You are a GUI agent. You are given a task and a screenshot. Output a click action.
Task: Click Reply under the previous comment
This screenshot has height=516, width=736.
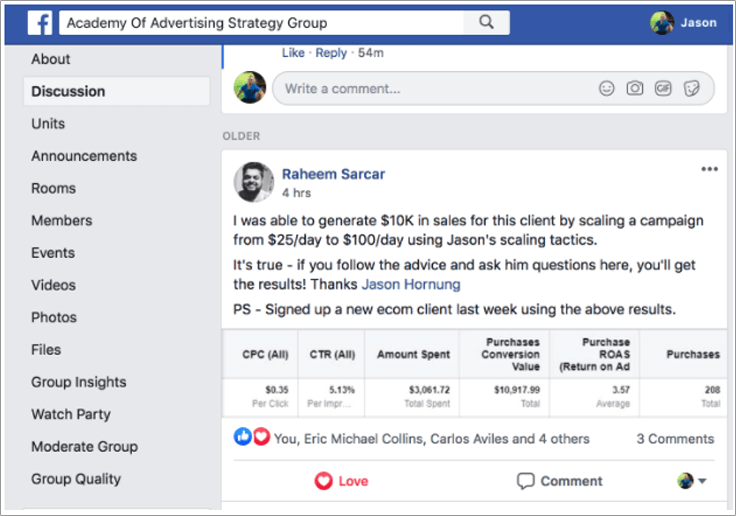[x=331, y=53]
